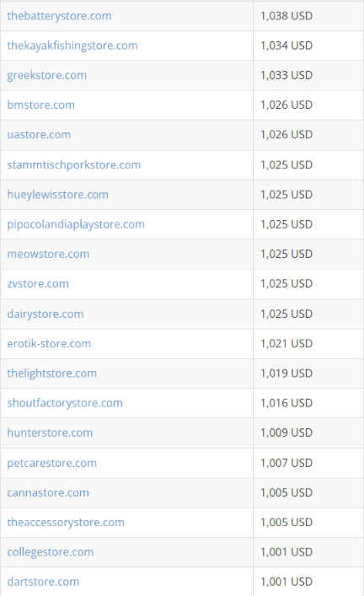364x596 pixels.
Task: Open theaccessorystore.com link
Action: [66, 523]
